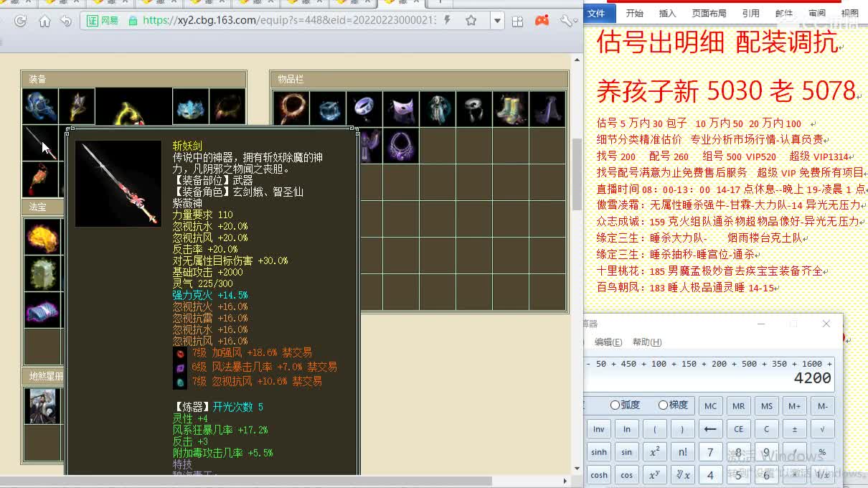Switch to Word 审阅 ribbon tab
Screen dimensions: 868x488
(817, 13)
